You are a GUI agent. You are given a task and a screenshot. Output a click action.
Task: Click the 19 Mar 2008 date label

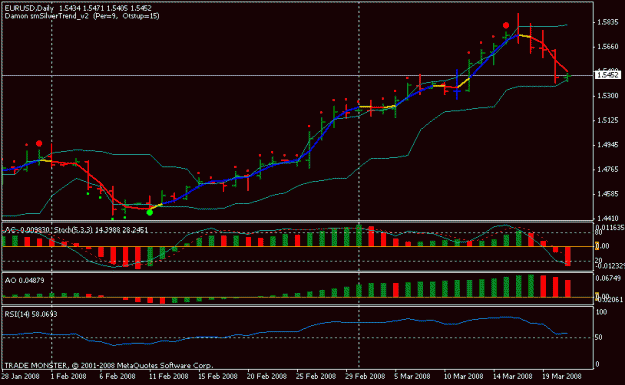click(x=561, y=376)
